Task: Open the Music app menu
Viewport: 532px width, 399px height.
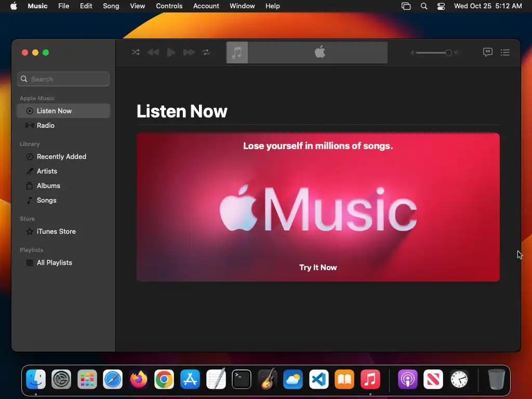Action: (37, 6)
